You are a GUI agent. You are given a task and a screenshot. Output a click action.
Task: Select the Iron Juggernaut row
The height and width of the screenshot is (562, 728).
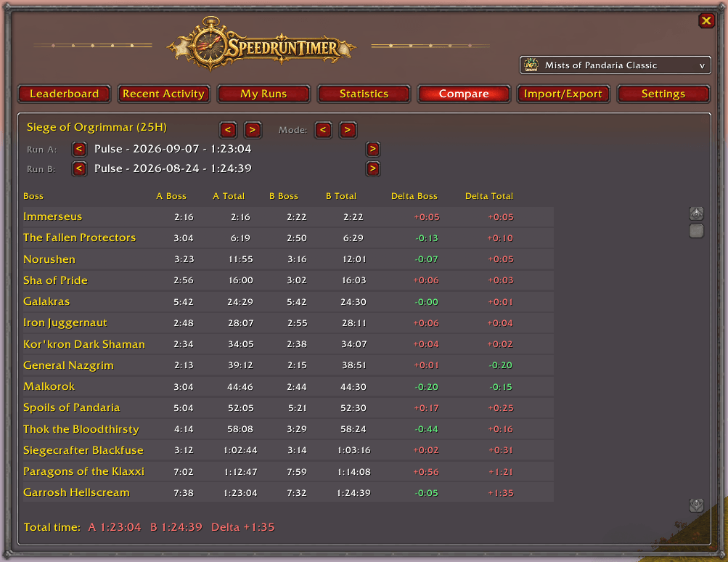[x=288, y=323]
